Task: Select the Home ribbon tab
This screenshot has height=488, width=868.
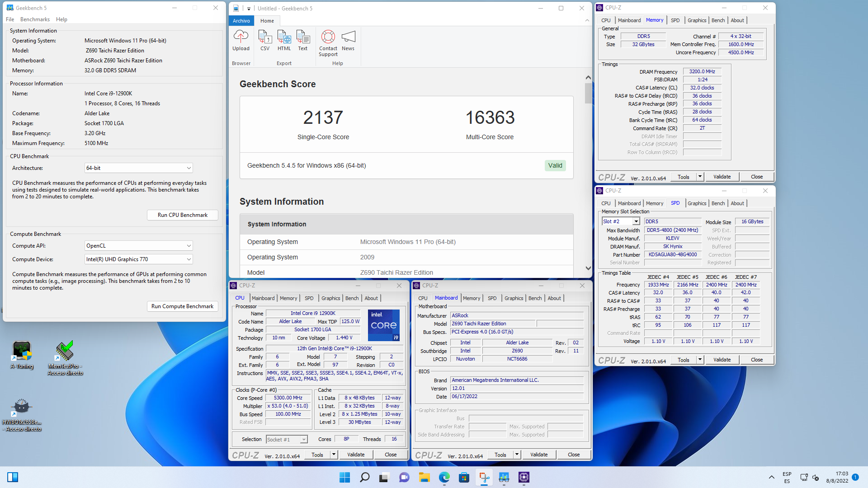Action: coord(267,21)
